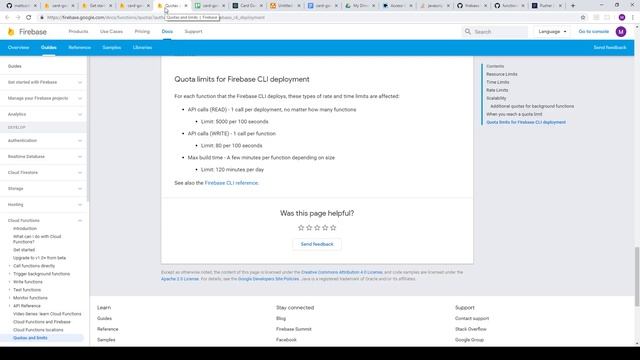The width and height of the screenshot is (640, 360).
Task: Open the Pricing page
Action: pyautogui.click(x=142, y=31)
